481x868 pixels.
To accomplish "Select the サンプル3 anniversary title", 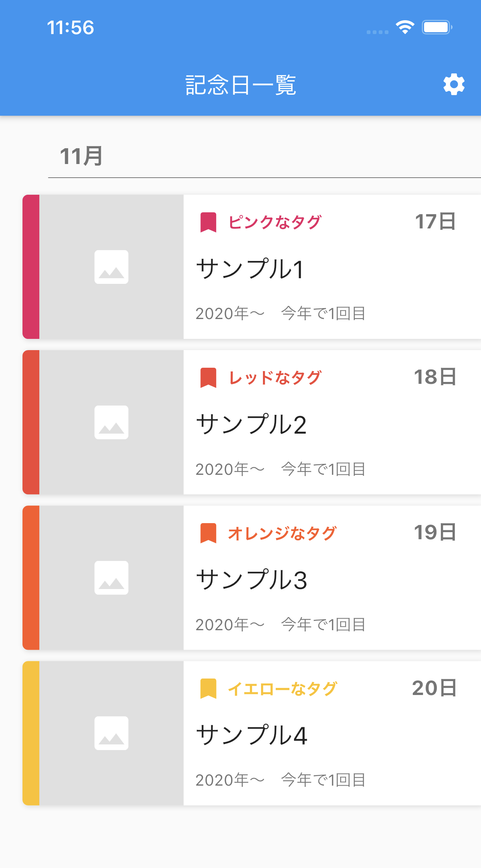I will coord(251,580).
